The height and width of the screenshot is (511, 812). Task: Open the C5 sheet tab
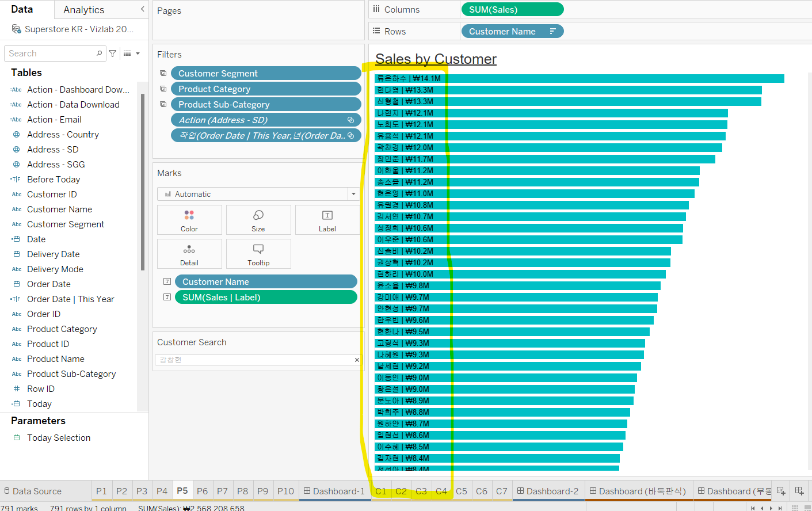[x=462, y=491]
